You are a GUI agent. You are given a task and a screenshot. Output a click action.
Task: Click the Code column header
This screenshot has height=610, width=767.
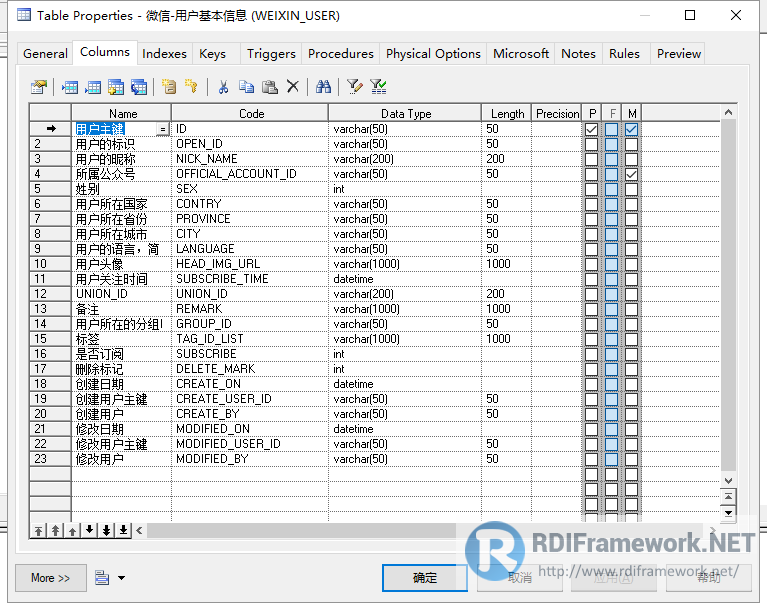click(250, 113)
